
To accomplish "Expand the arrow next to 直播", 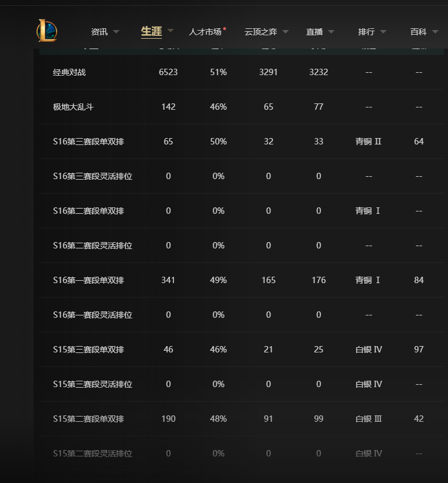I will (331, 32).
